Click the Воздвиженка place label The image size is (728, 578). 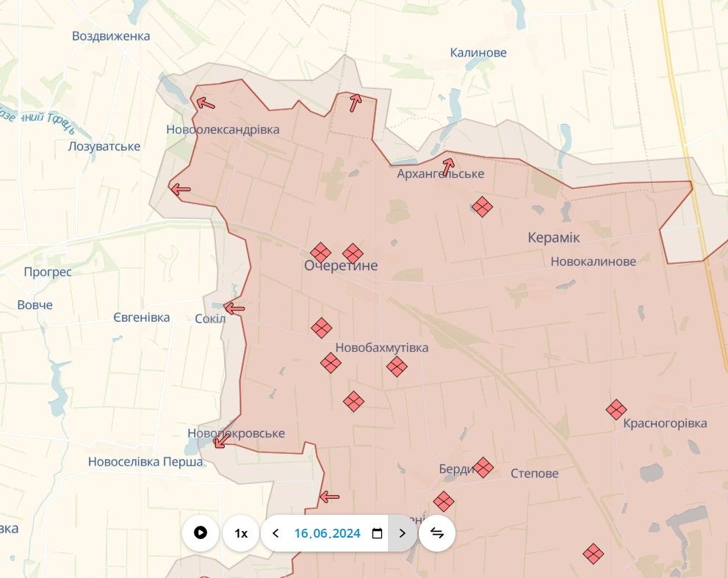click(x=111, y=36)
